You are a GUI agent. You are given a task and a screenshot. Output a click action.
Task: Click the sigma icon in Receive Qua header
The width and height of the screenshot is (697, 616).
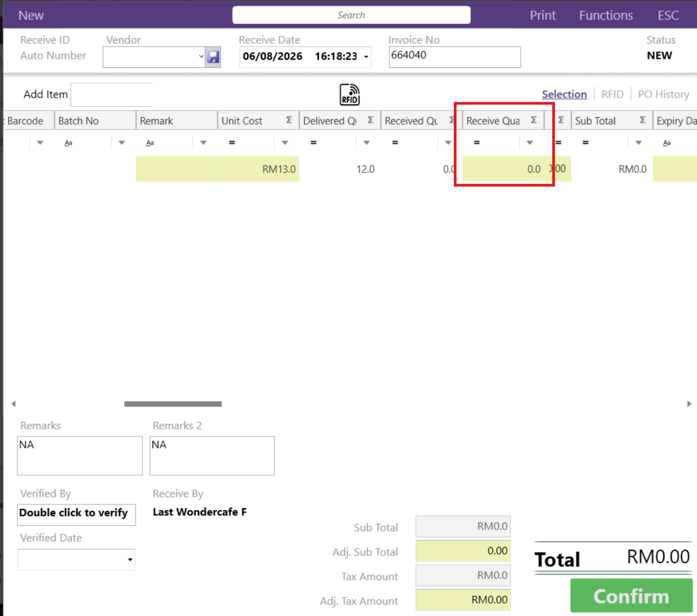coord(534,120)
